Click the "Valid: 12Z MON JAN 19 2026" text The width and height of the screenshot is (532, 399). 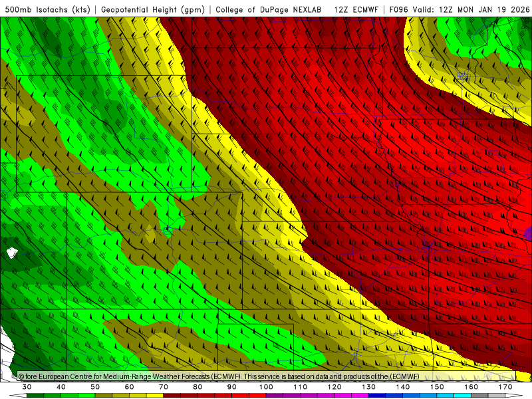click(x=471, y=9)
